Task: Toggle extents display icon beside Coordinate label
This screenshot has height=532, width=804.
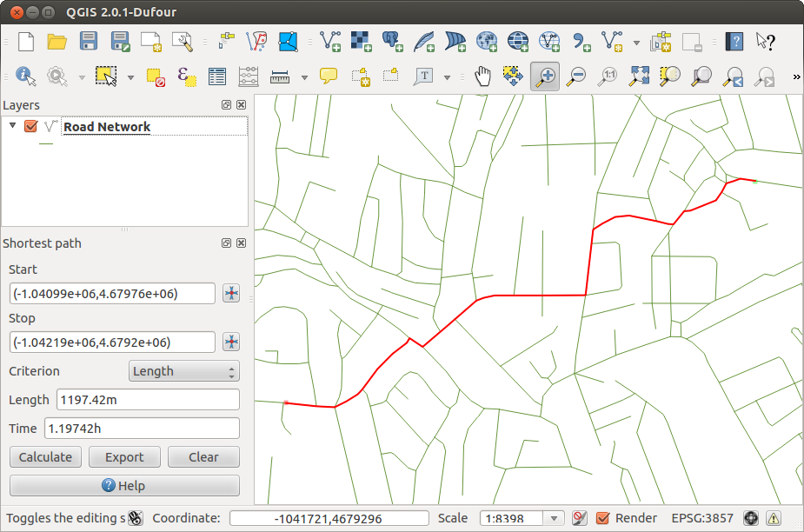Action: tap(136, 518)
